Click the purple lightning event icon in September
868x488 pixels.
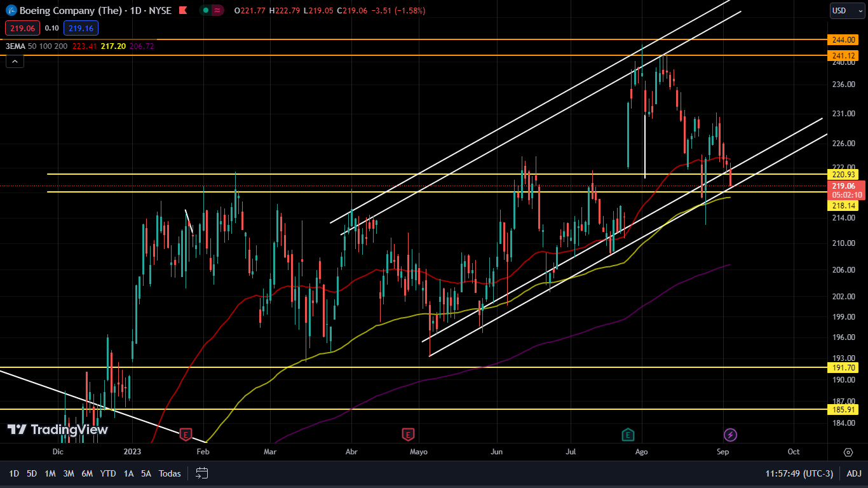731,435
